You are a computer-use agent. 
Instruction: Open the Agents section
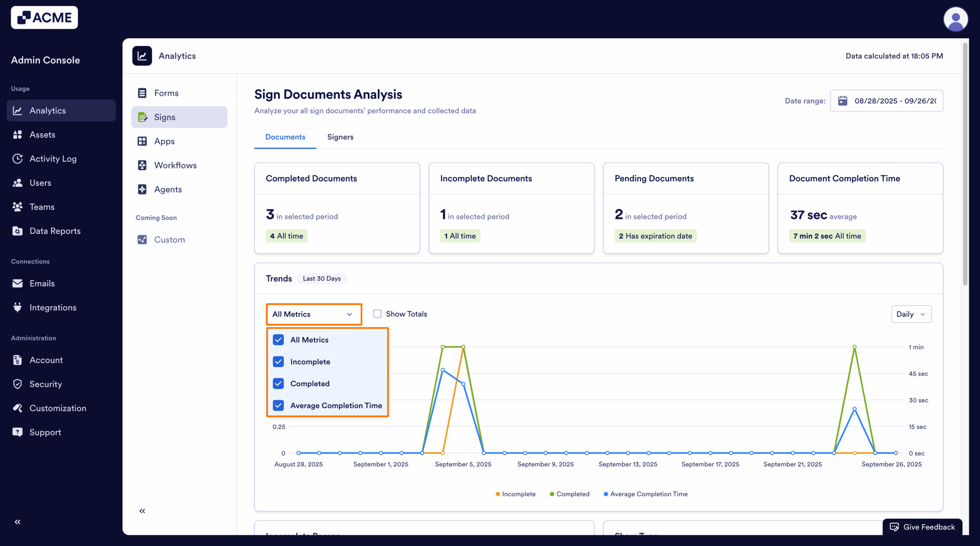click(168, 189)
